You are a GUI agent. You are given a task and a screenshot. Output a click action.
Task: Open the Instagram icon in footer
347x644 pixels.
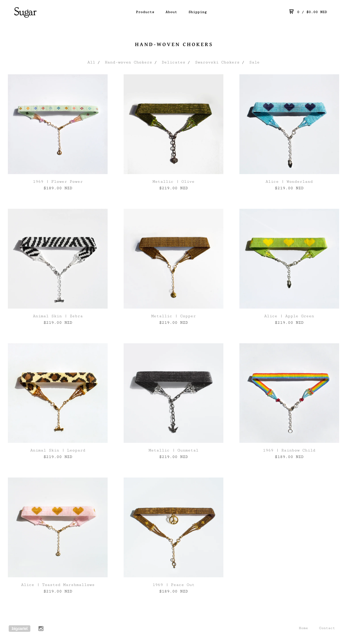pyautogui.click(x=41, y=629)
